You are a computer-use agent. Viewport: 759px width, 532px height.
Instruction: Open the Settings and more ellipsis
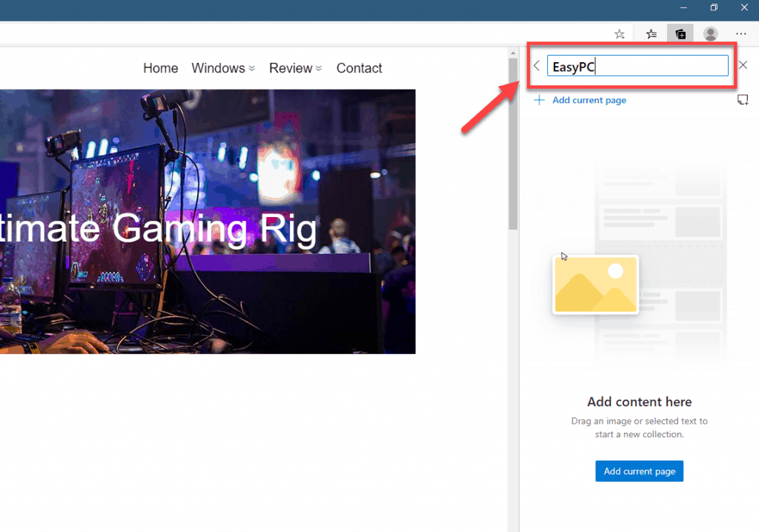(x=740, y=33)
